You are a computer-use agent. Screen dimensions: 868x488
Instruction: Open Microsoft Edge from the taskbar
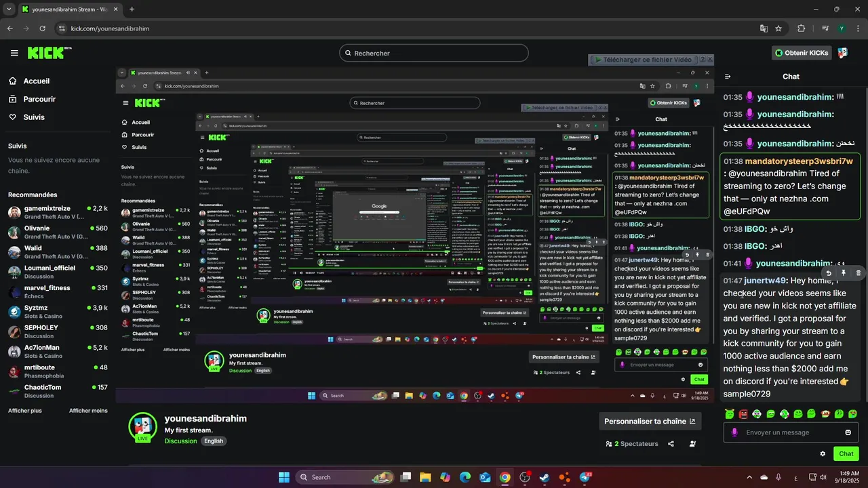[x=465, y=477]
